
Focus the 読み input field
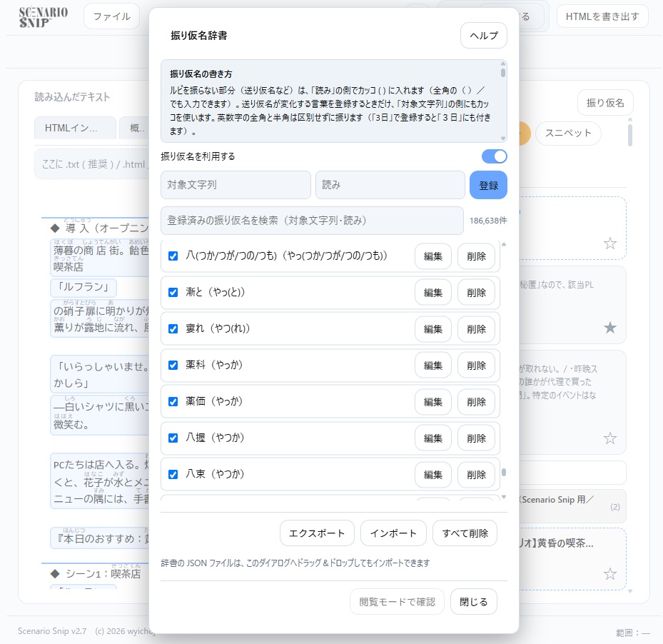(x=390, y=185)
